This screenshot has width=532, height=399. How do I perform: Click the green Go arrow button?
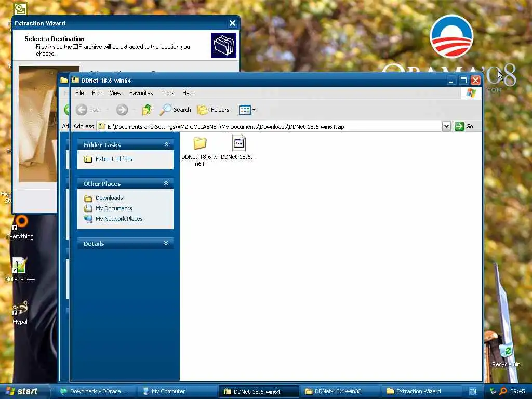[459, 126]
